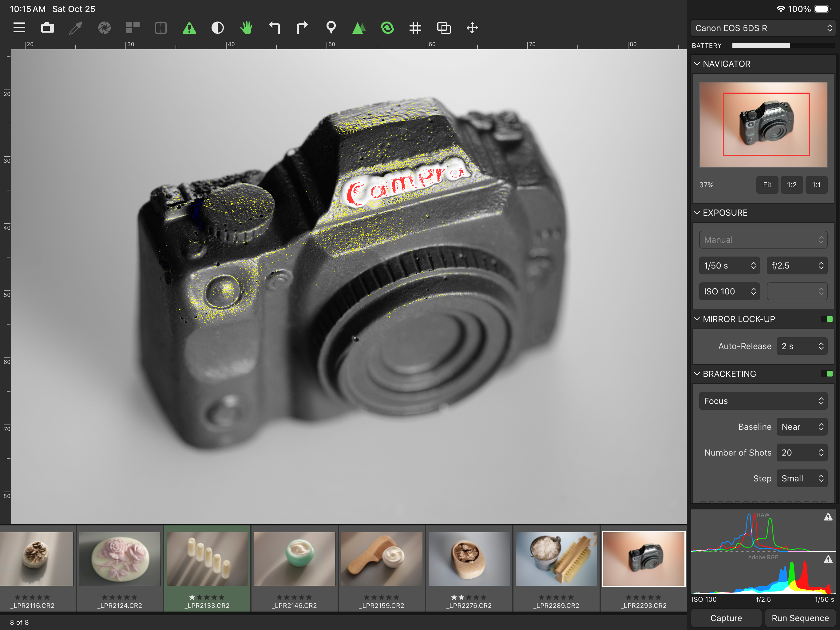The width and height of the screenshot is (840, 630).
Task: Toggle the black and white half-circle icon
Action: (x=218, y=28)
